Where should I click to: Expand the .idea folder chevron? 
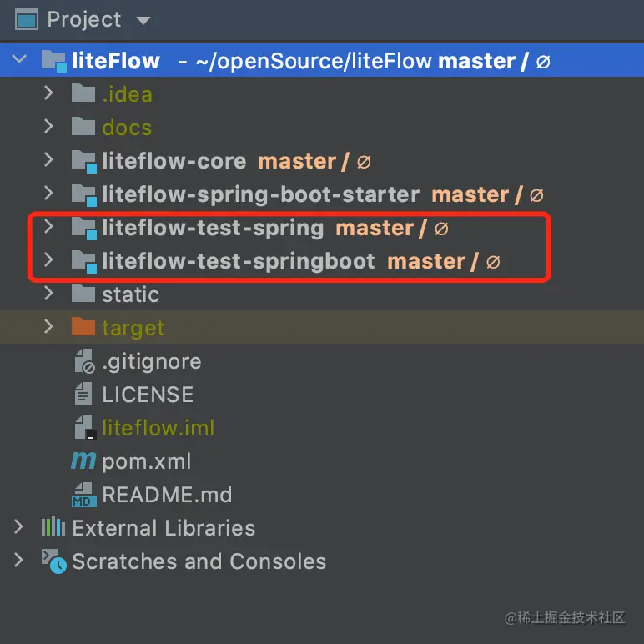click(x=48, y=93)
